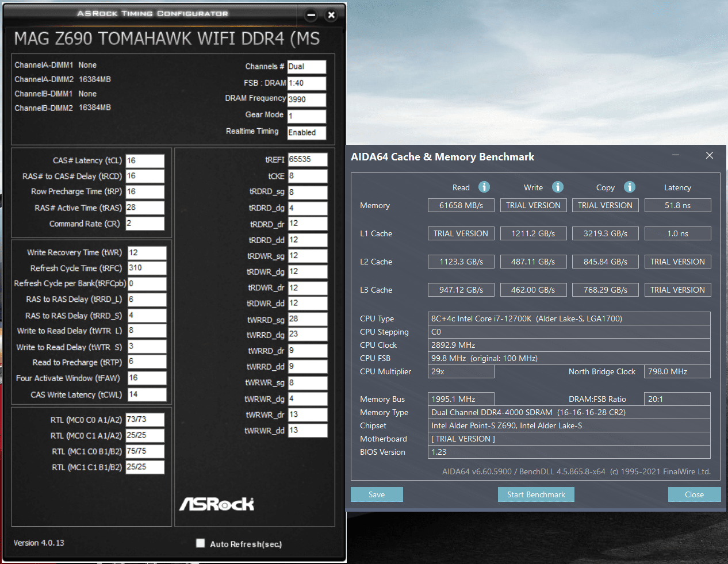The image size is (728, 564).
Task: Select the RTL (MC0 C0 A1/A2) field
Action: pyautogui.click(x=145, y=420)
